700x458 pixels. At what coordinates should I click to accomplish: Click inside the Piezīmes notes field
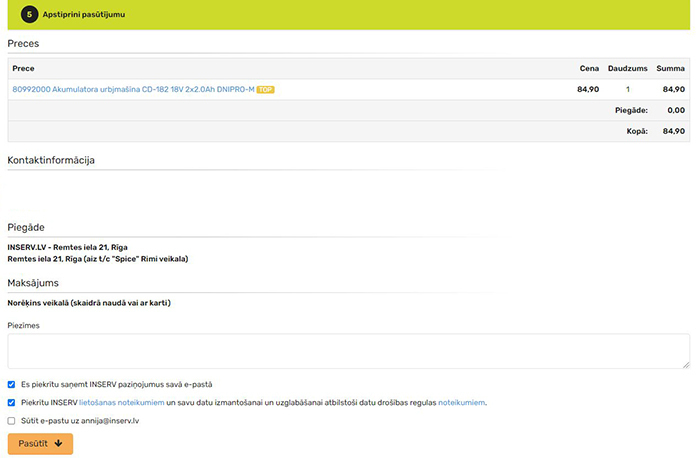[348, 351]
